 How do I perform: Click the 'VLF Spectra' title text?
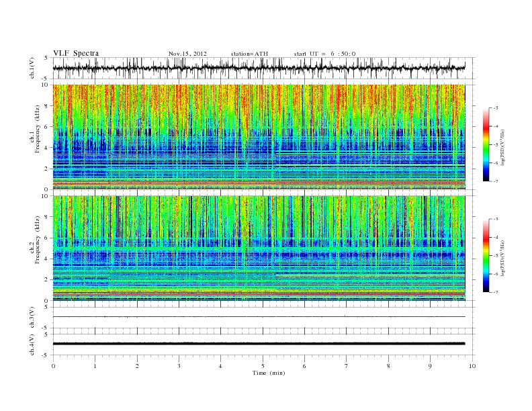tap(76, 53)
